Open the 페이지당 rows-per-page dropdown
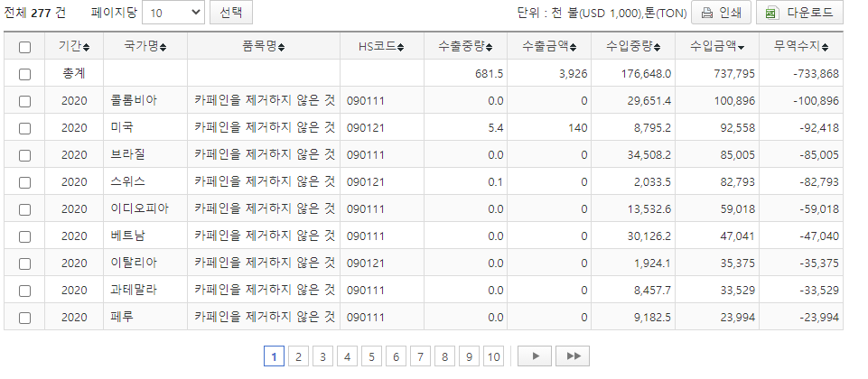 click(x=173, y=13)
